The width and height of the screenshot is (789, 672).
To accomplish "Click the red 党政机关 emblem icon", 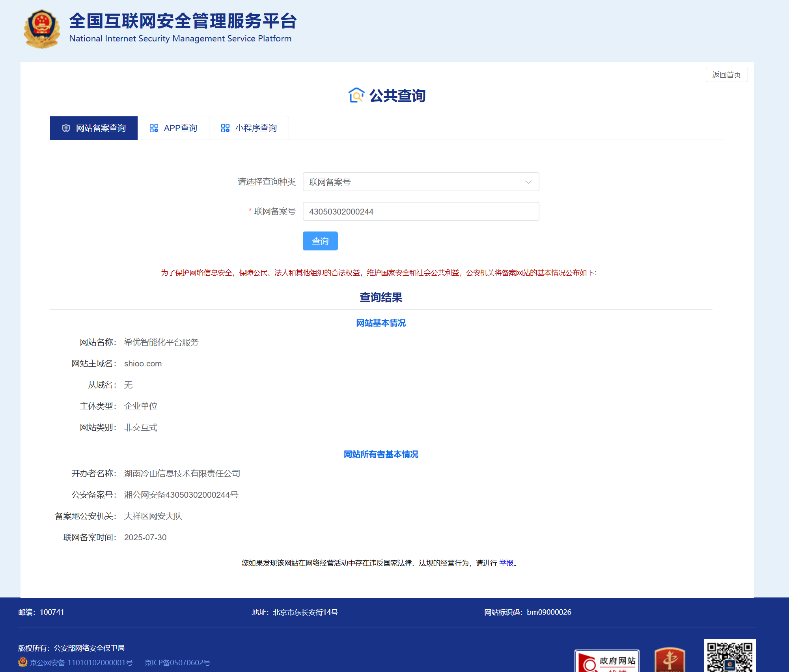I will (670, 660).
